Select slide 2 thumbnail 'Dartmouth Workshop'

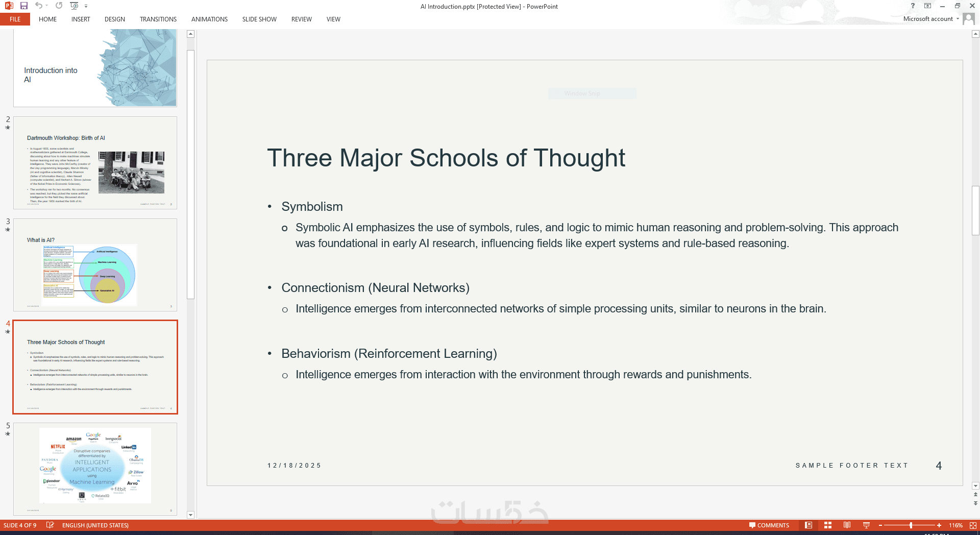95,163
